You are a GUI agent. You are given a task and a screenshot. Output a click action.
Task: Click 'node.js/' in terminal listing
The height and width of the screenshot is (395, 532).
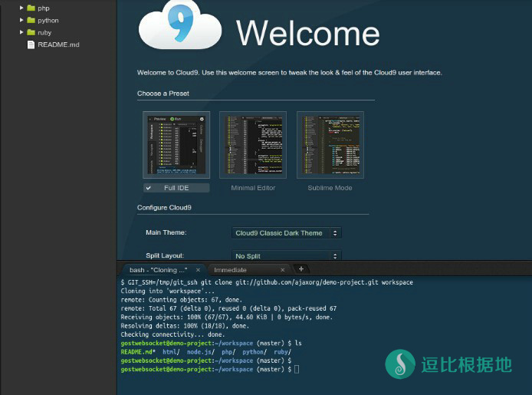click(201, 352)
